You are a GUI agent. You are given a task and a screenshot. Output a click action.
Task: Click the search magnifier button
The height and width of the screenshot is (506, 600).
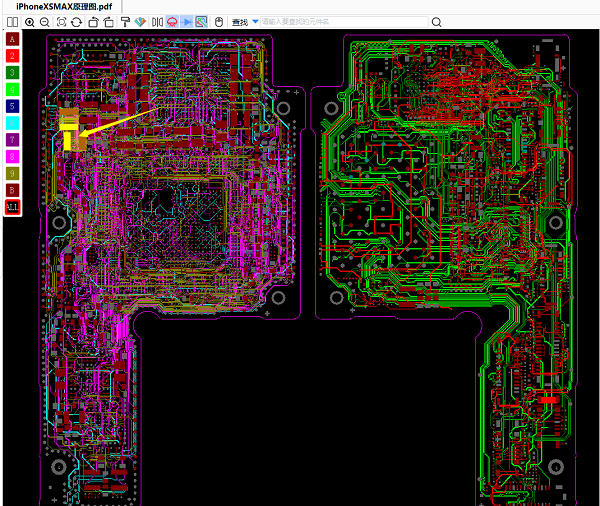(x=436, y=21)
